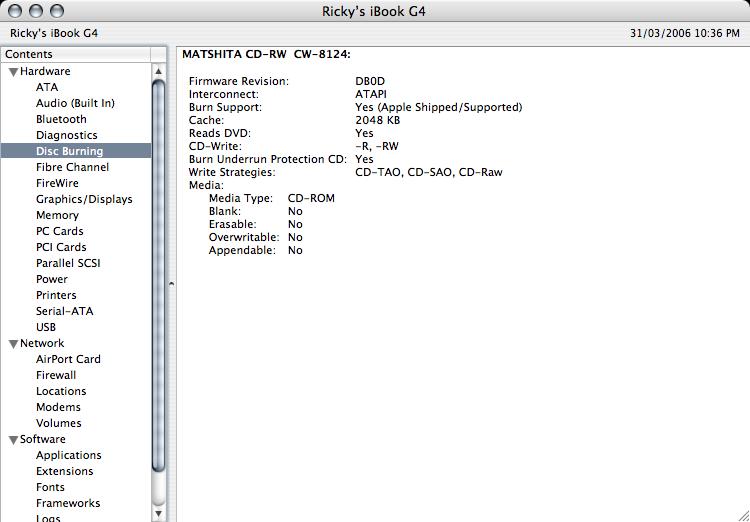Collapse the Network section triangle
This screenshot has width=750, height=522.
pos(14,344)
